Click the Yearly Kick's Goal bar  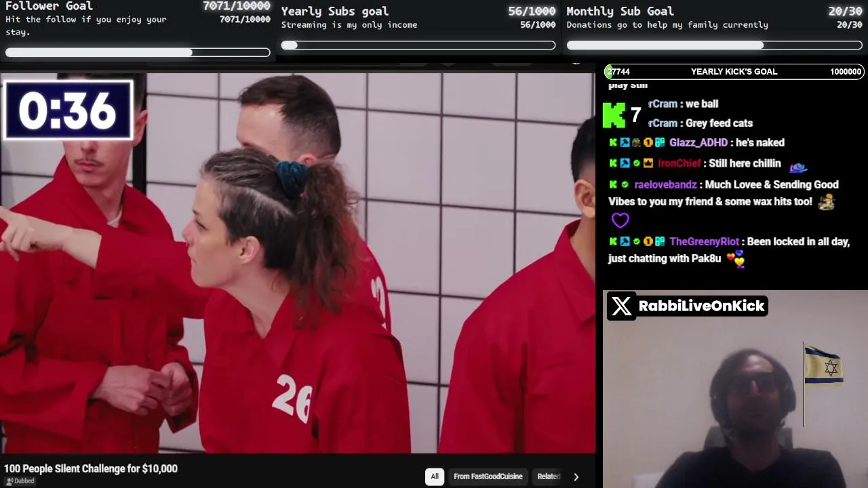coord(734,72)
